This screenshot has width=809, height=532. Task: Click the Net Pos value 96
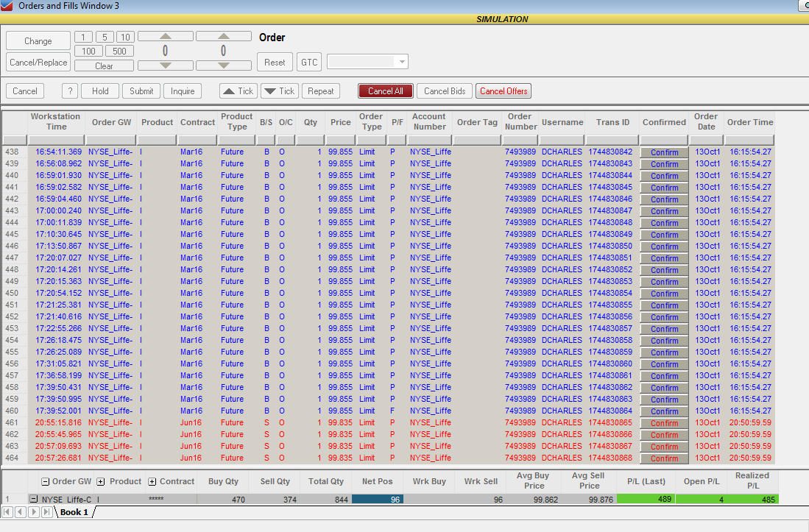[377, 500]
